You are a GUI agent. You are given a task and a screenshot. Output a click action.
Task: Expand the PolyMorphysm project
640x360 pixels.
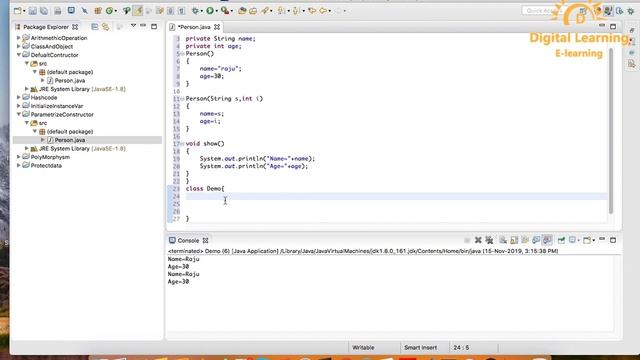tap(18, 157)
